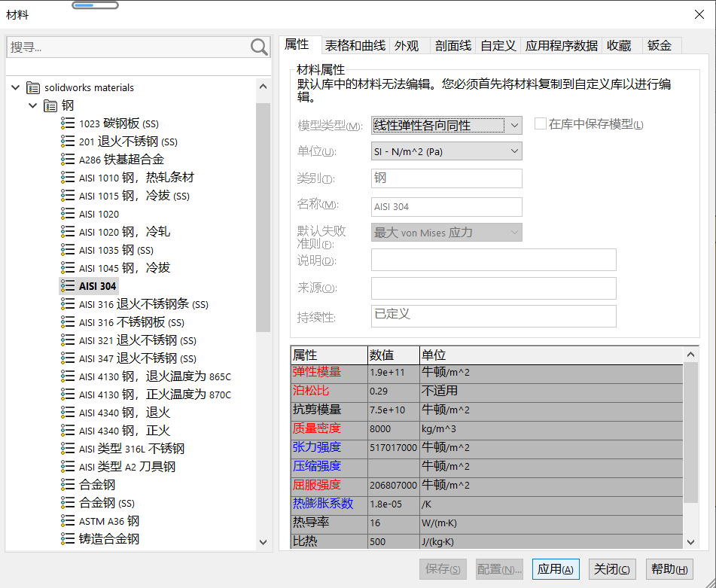Image resolution: width=716 pixels, height=588 pixels.
Task: Select AISI 316 不锈钢板 in tree
Action: [x=132, y=322]
